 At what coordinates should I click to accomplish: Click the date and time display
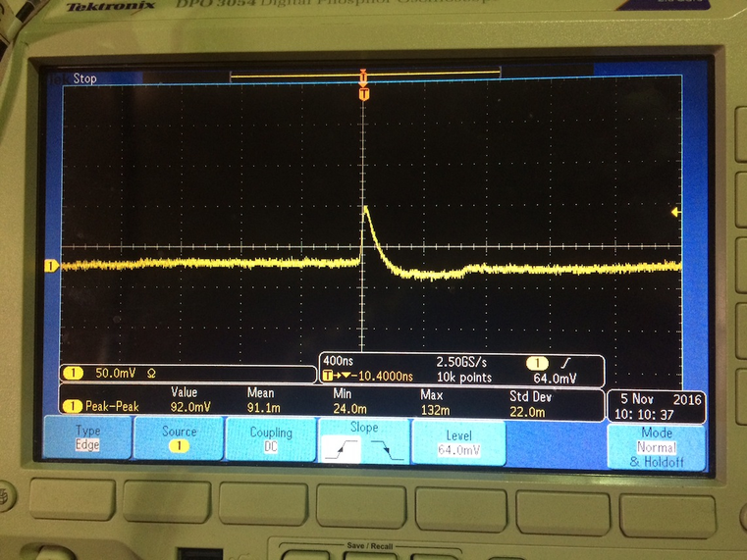(x=657, y=407)
